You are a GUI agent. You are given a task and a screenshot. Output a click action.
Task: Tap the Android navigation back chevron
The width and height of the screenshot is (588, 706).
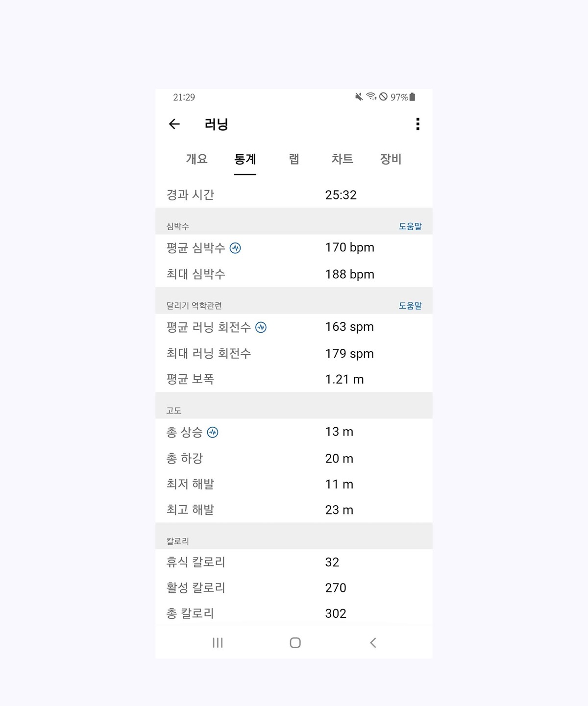point(373,643)
